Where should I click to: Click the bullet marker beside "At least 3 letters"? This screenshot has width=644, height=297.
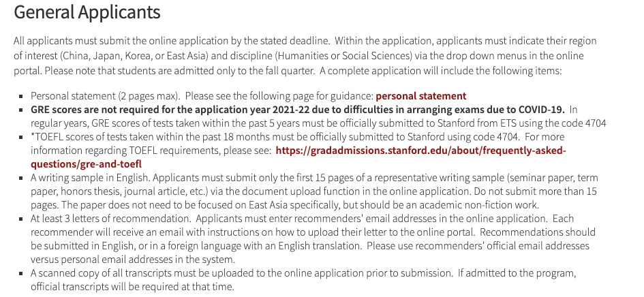22,219
